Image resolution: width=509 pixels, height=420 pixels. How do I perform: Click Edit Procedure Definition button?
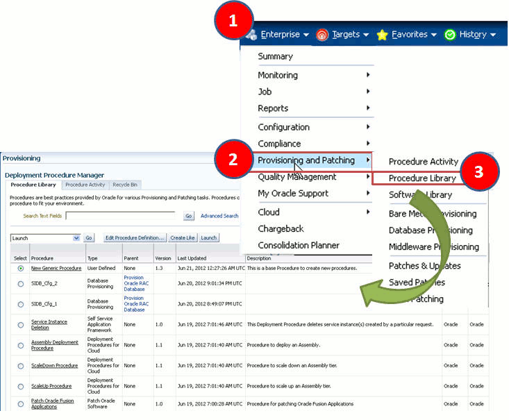[135, 238]
